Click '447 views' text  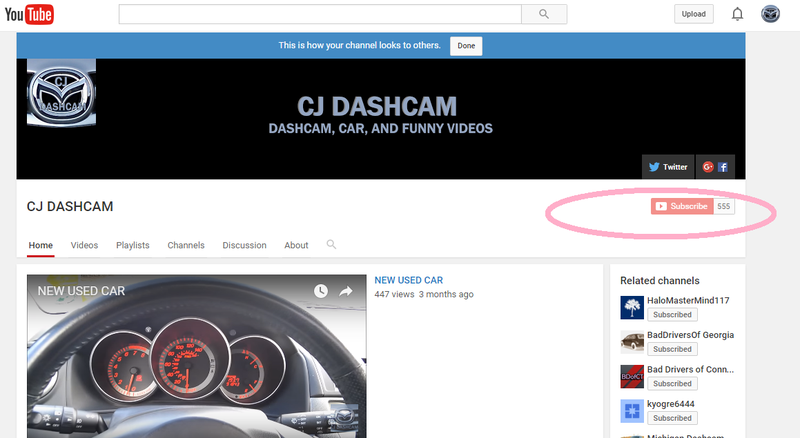pyautogui.click(x=394, y=295)
